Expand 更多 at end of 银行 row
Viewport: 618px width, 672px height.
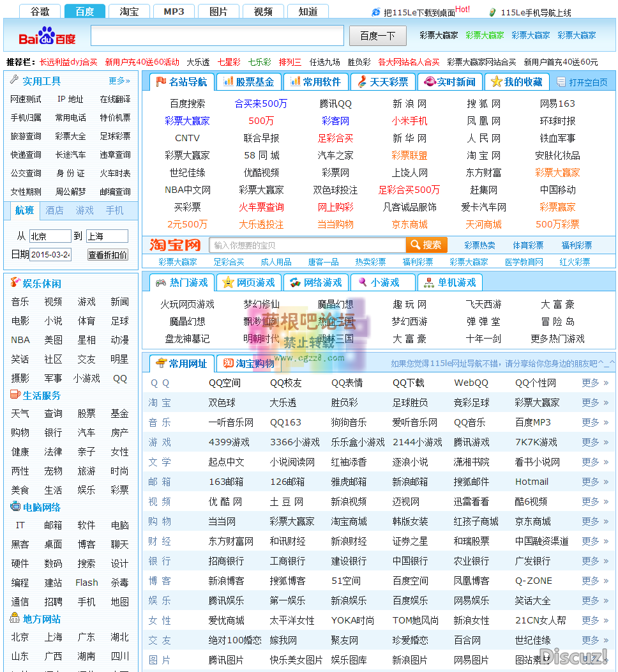pyautogui.click(x=591, y=560)
